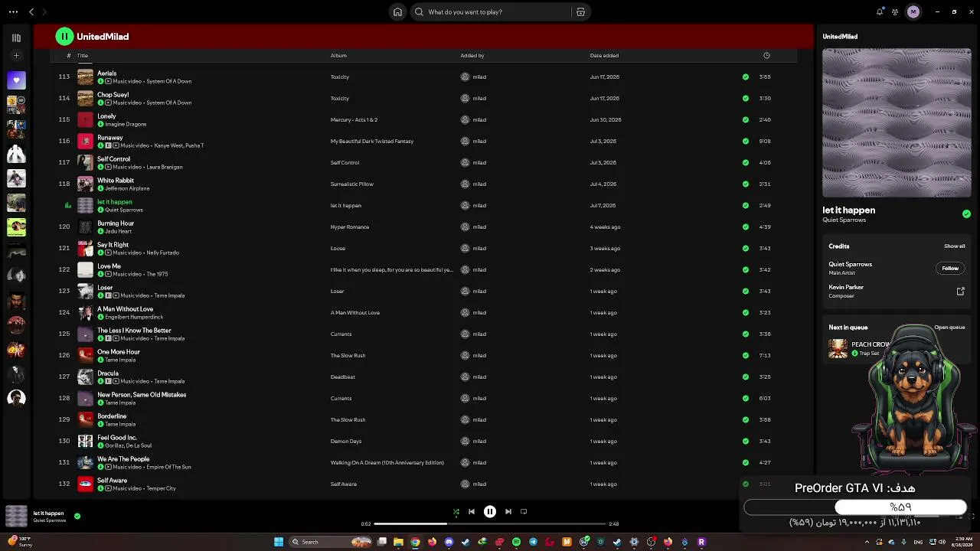Open the 'let it happen' cover art in side panel
The height and width of the screenshot is (551, 980).
[x=897, y=123]
